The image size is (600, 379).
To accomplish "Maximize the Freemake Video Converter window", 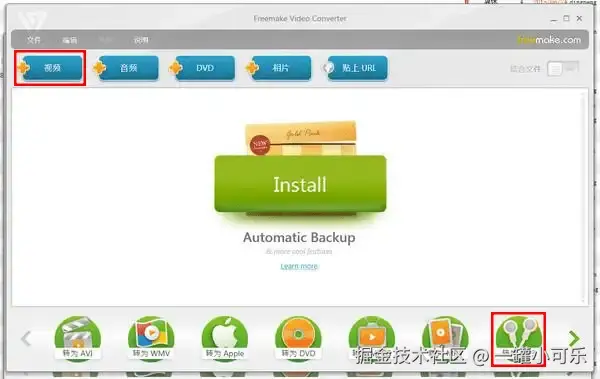I will pos(567,18).
